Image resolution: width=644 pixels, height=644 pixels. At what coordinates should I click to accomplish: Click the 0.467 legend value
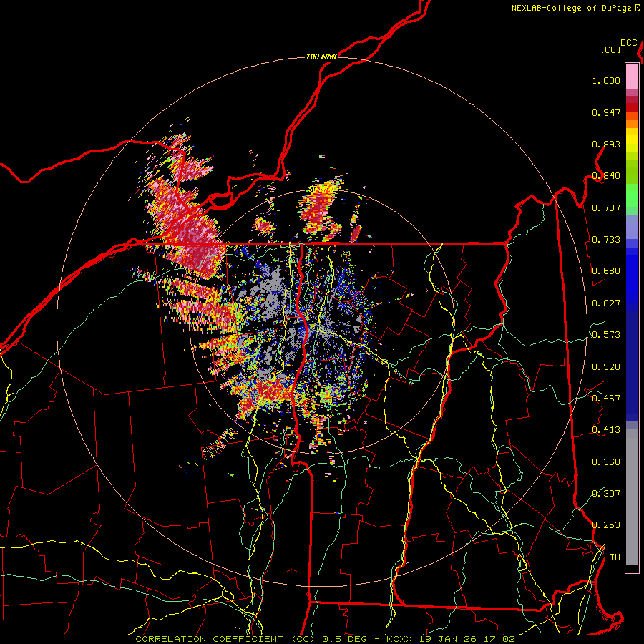(606, 399)
